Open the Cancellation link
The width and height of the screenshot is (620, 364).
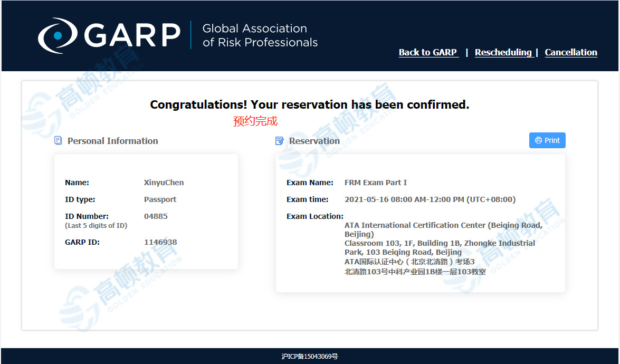tap(571, 52)
